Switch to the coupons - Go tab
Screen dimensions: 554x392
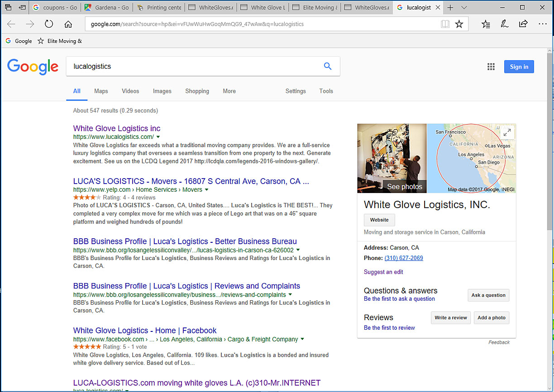55,8
